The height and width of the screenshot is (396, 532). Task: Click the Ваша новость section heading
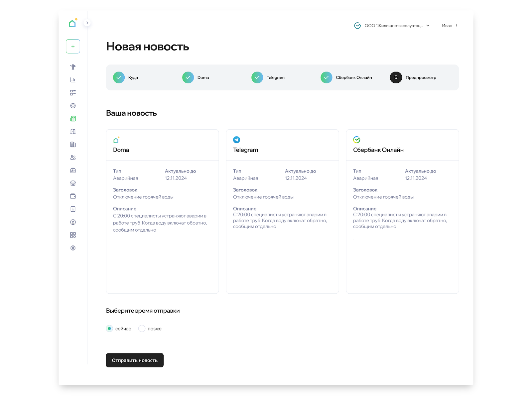(x=131, y=113)
